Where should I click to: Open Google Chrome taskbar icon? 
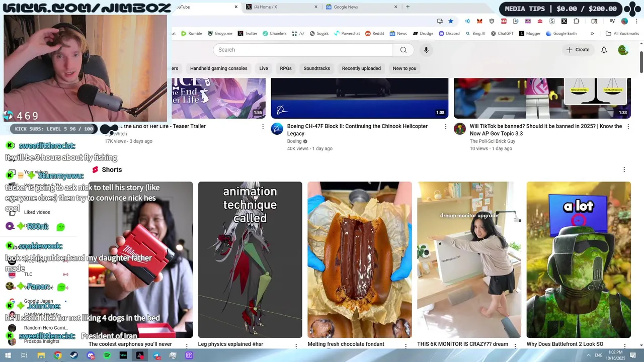pyautogui.click(x=58, y=355)
